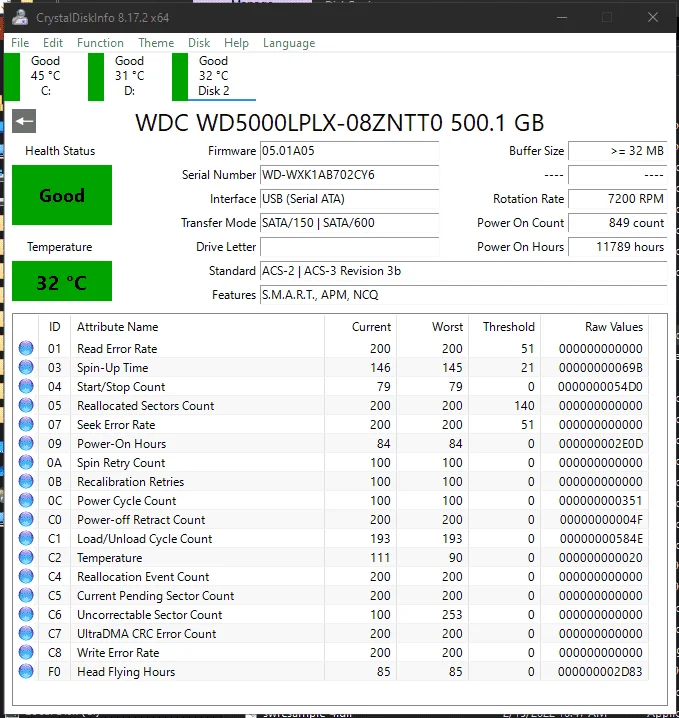Viewport: 679px width, 718px height.
Task: Click the threshold value 140
Action: point(524,406)
